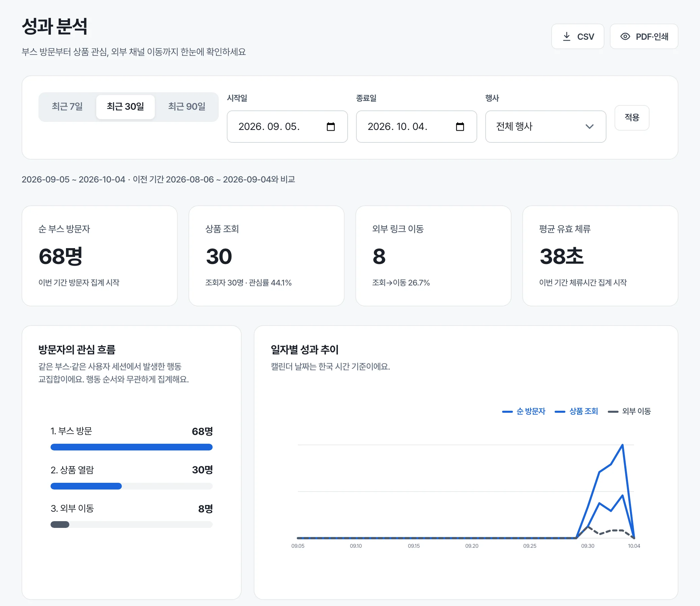
Task: Click the 성과 분석 page heading
Action: (55, 26)
